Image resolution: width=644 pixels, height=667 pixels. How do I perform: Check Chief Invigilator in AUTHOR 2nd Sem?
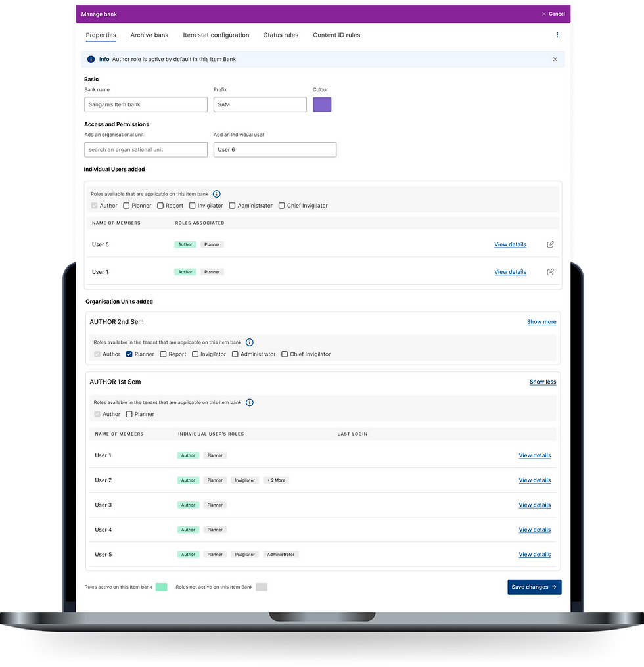click(285, 354)
